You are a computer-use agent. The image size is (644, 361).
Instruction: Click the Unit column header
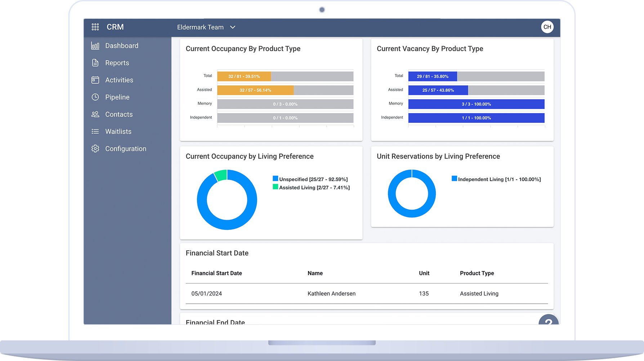coord(424,273)
